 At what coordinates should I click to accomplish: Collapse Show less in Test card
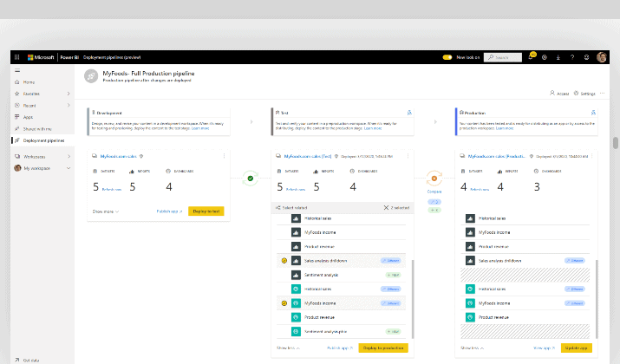(288, 348)
